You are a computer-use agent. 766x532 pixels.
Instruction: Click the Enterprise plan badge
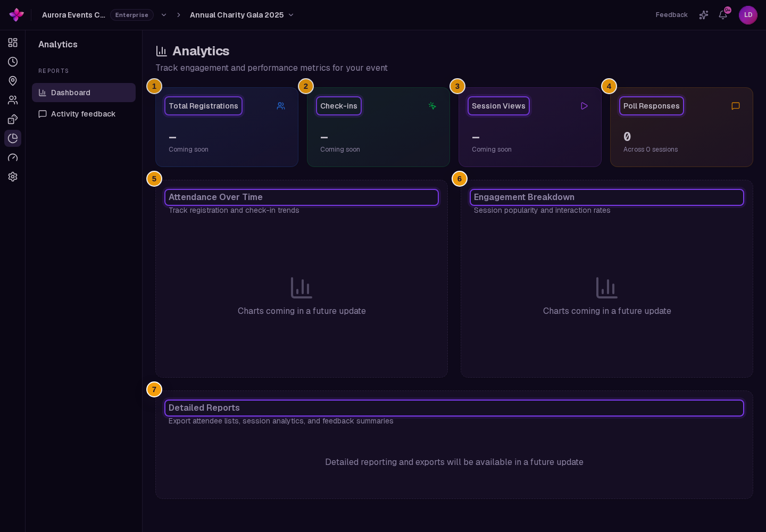pyautogui.click(x=132, y=15)
